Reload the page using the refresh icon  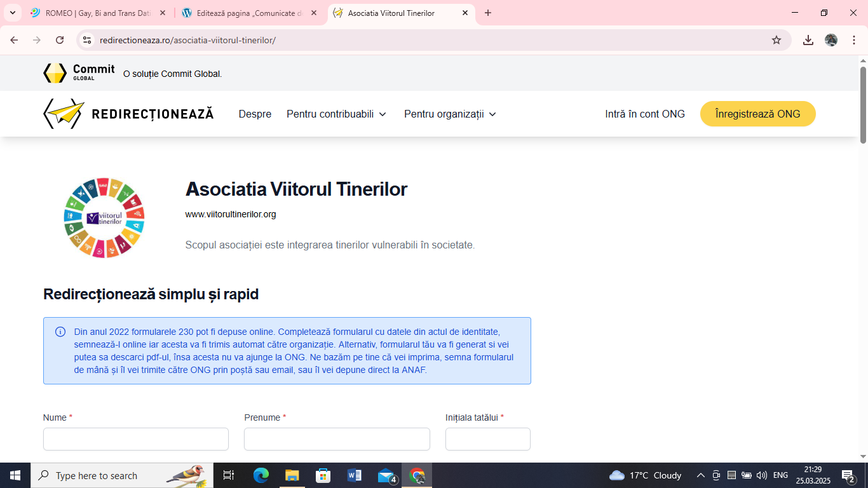[x=60, y=40]
